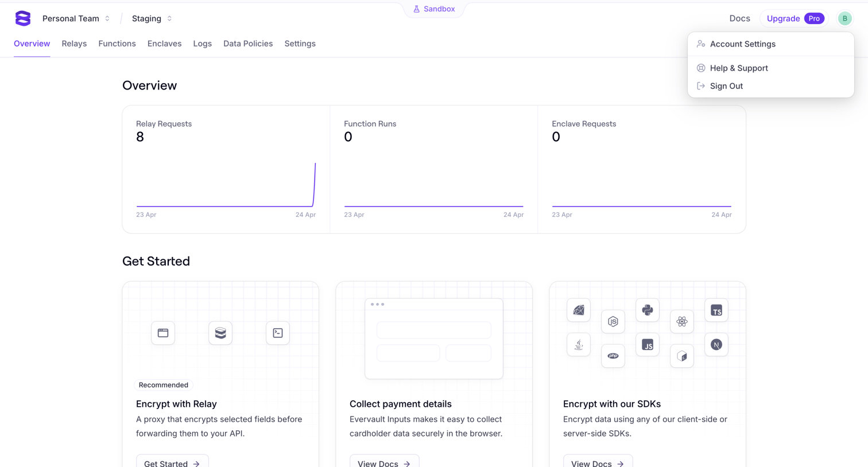868x467 pixels.
Task: Click the Sign Out arrow icon
Action: tap(701, 86)
